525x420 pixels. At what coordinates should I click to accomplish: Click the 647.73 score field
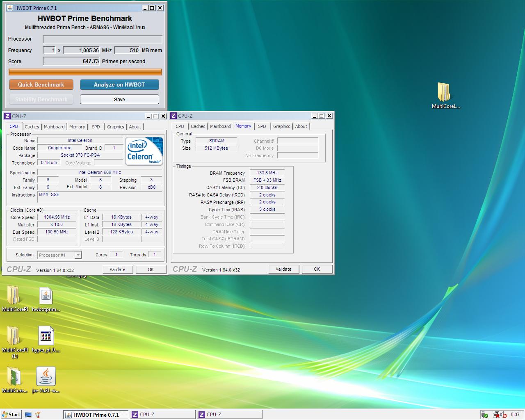pyautogui.click(x=71, y=61)
